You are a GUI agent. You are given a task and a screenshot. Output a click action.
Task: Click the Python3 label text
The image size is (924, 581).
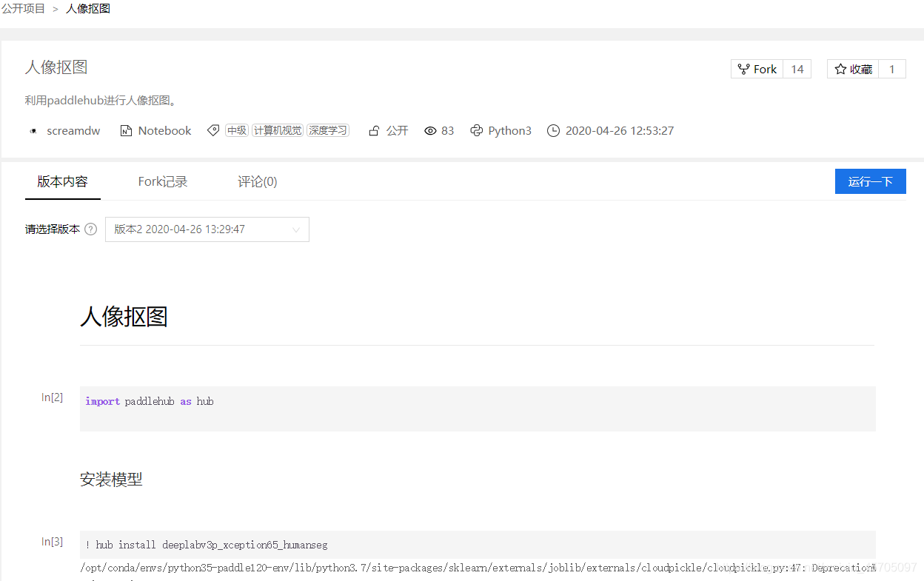[x=510, y=131]
